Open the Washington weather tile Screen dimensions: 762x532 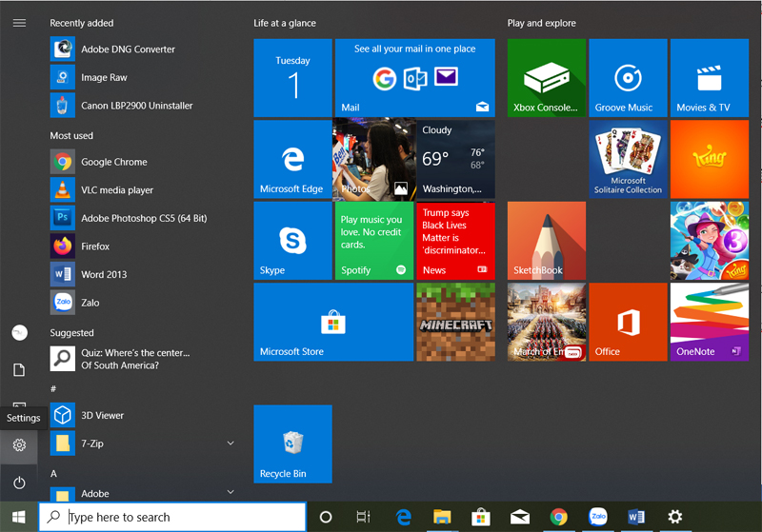point(456,159)
